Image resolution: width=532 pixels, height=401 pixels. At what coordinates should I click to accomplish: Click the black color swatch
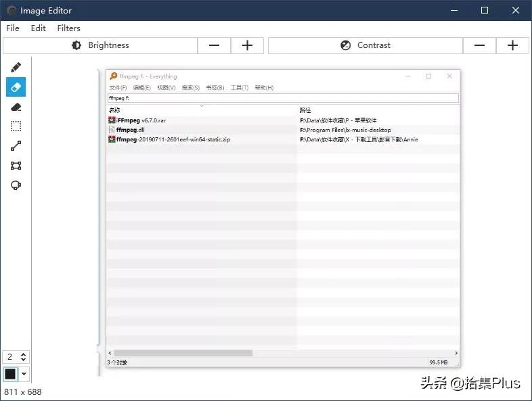(10, 374)
